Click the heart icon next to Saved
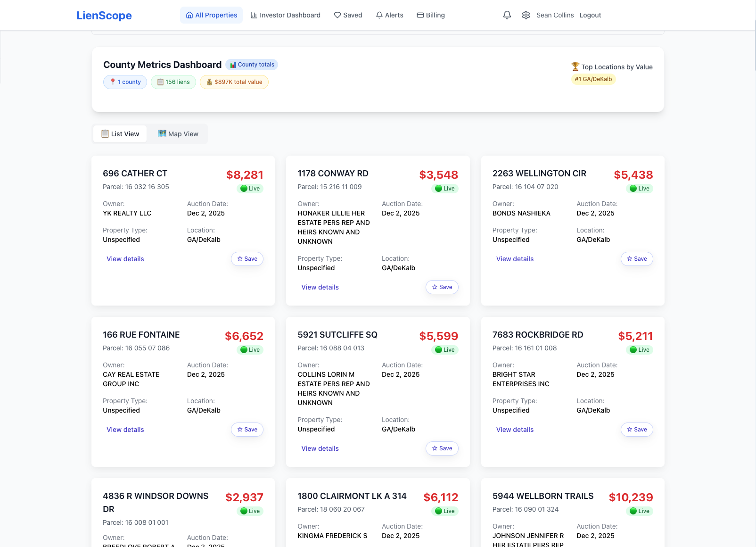The height and width of the screenshot is (547, 756). 337,15
